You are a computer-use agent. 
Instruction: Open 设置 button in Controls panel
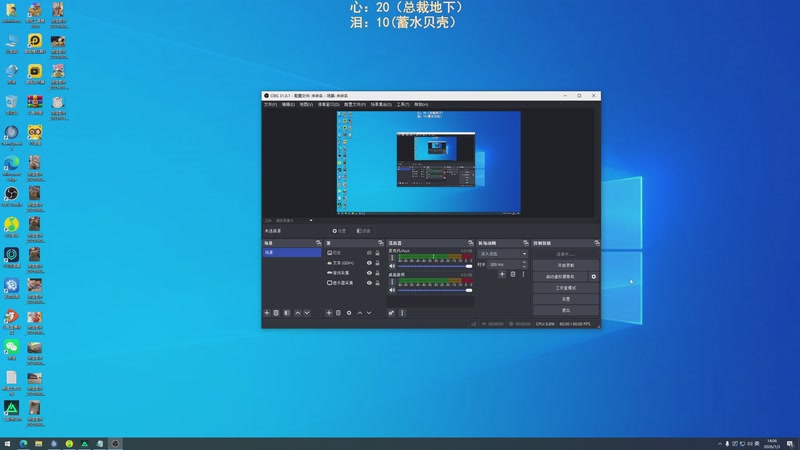565,299
